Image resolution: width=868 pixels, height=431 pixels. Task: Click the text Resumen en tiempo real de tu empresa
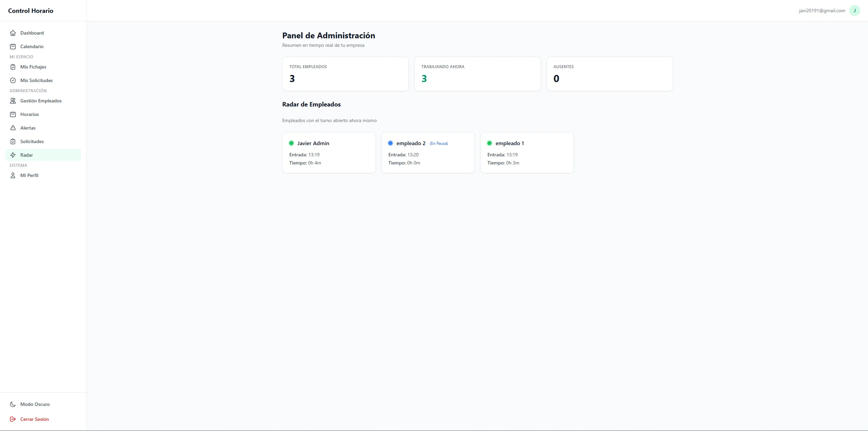pos(323,45)
